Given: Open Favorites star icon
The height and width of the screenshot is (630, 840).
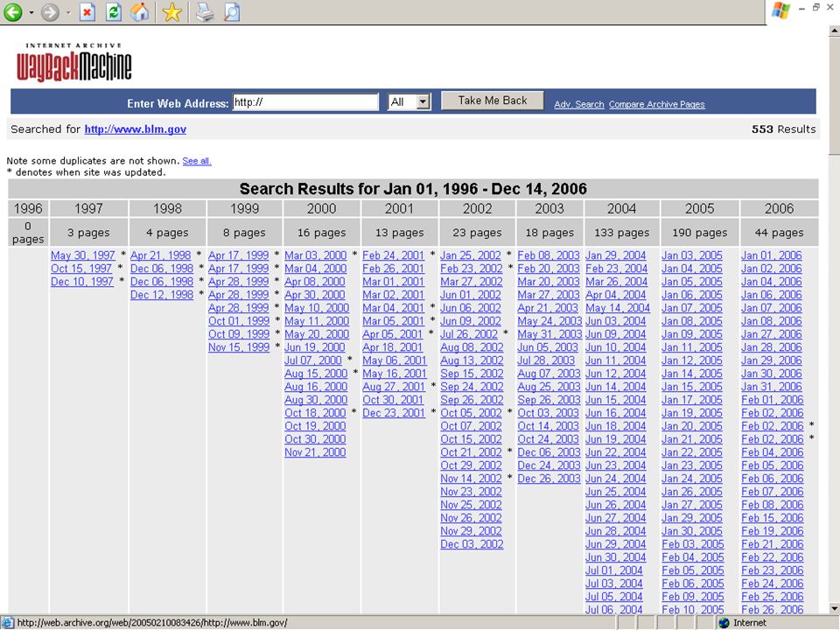Looking at the screenshot, I should click(172, 11).
